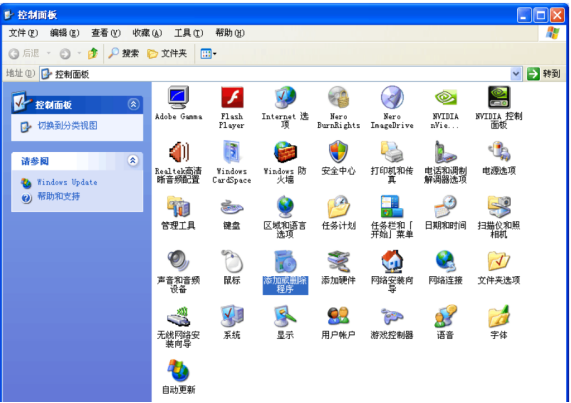The width and height of the screenshot is (571, 403).
Task: Select 鼠标 icon
Action: [232, 261]
